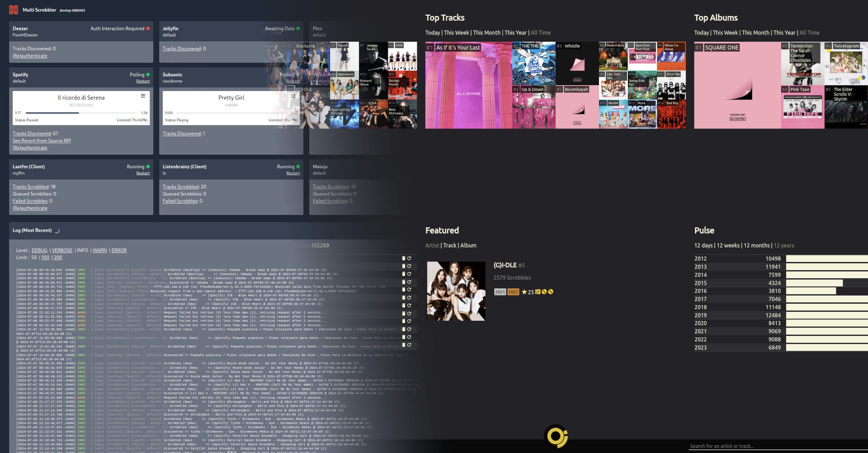(Re)authenticate the Deezer source
Screen dimensions: 868x453
tap(30, 55)
